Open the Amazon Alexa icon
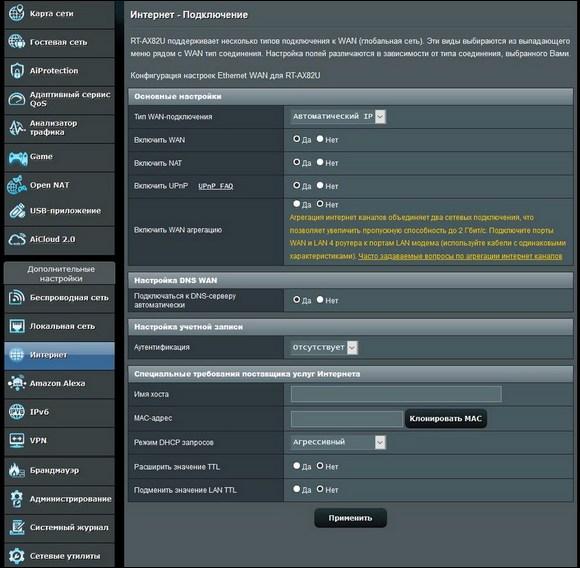 pyautogui.click(x=17, y=383)
